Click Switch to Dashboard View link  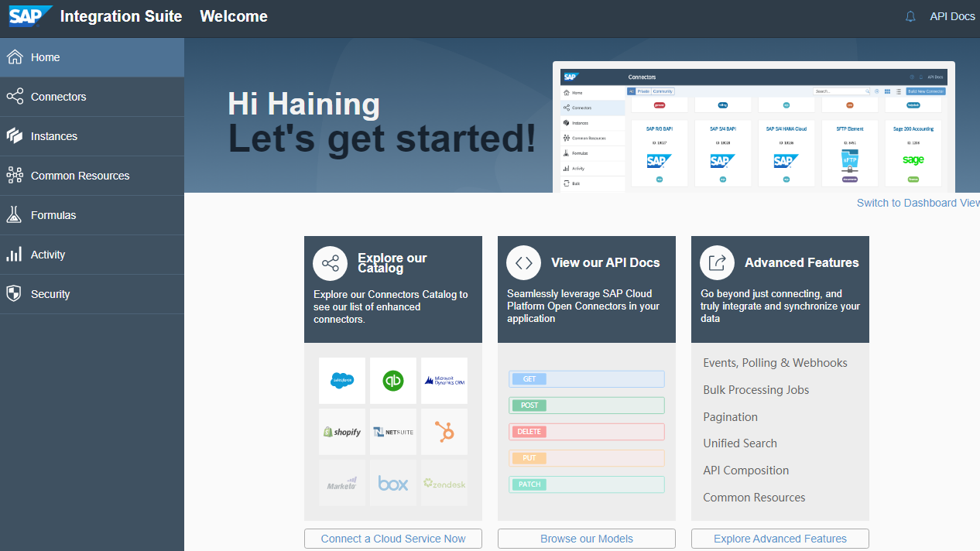click(918, 203)
